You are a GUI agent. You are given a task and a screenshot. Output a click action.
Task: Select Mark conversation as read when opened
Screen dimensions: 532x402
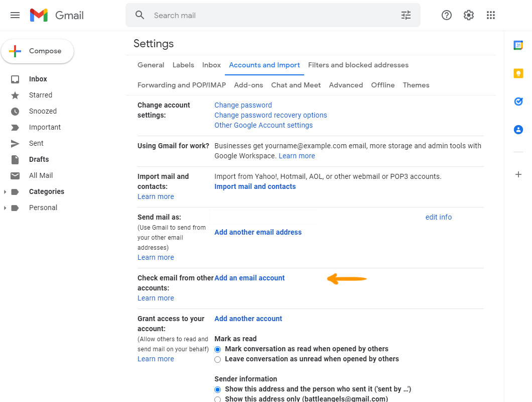(218, 349)
